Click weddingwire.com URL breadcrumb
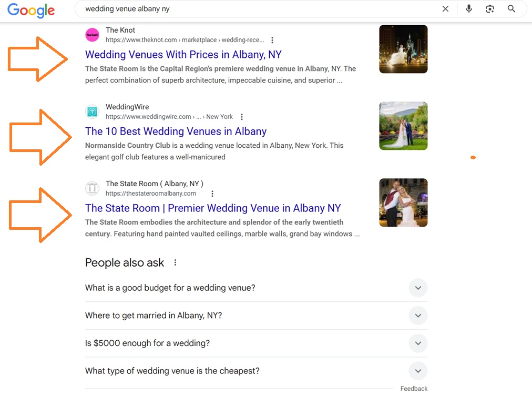The height and width of the screenshot is (407, 532). coord(169,117)
